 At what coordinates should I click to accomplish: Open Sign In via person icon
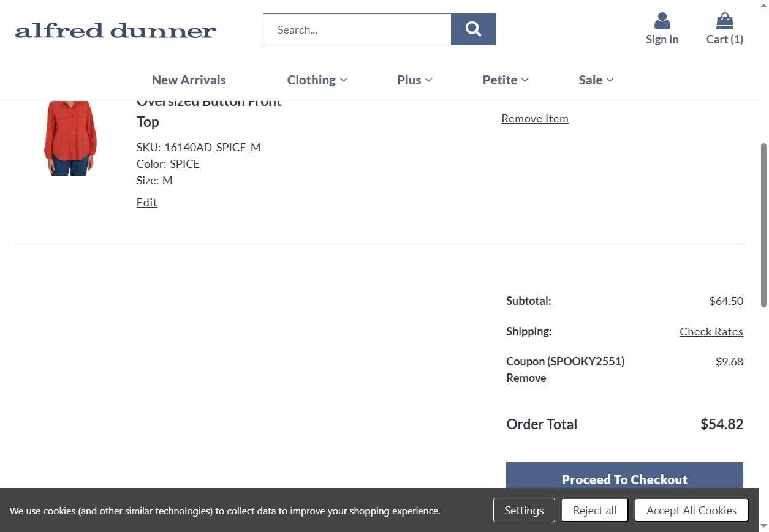tap(662, 29)
